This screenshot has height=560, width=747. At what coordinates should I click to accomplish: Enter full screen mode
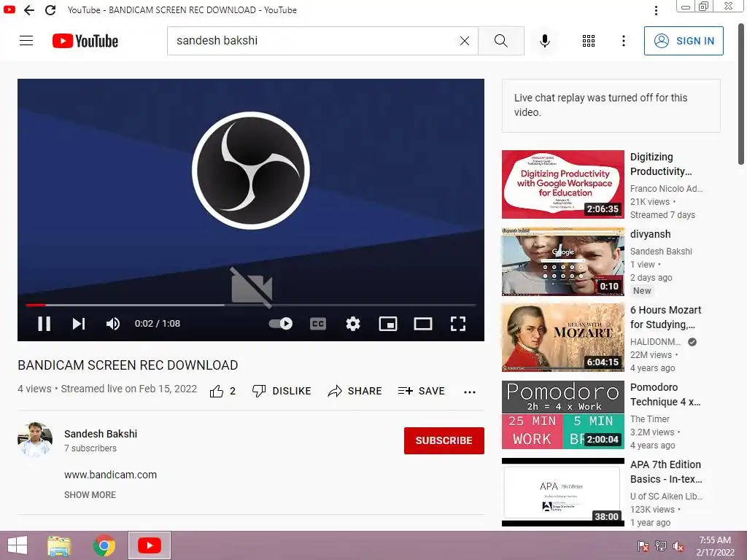tap(458, 324)
